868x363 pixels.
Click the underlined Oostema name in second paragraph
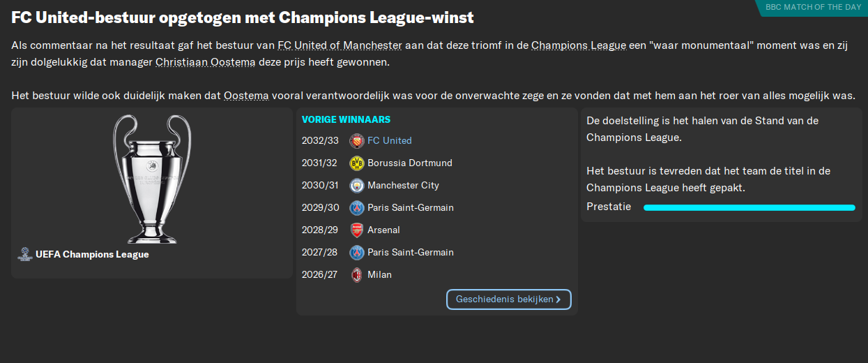pos(246,95)
